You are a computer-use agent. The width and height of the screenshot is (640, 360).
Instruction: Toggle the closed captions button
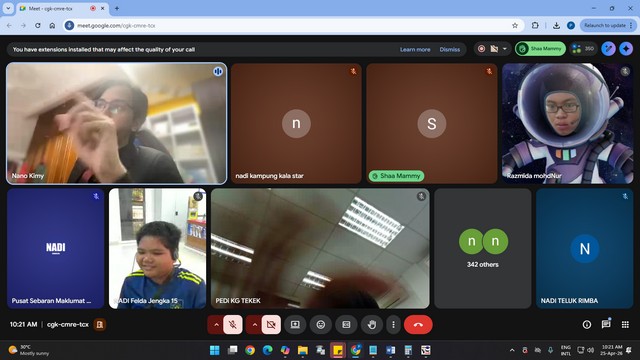click(x=346, y=324)
